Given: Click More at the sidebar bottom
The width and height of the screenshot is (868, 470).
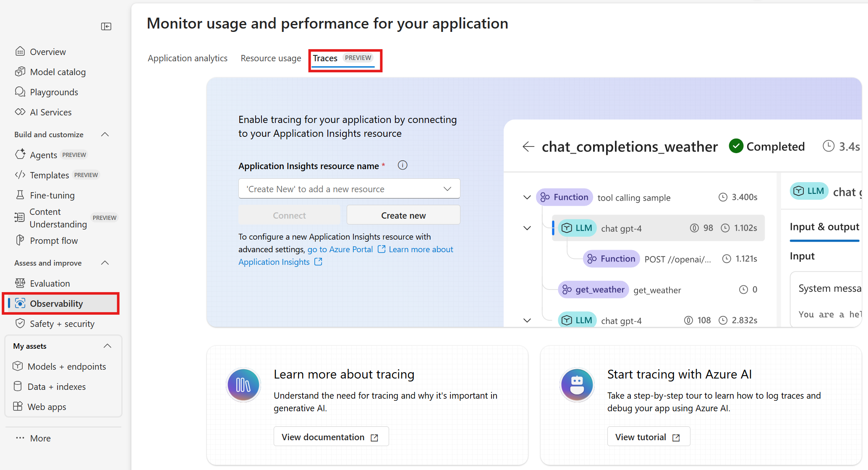Looking at the screenshot, I should click(x=33, y=438).
